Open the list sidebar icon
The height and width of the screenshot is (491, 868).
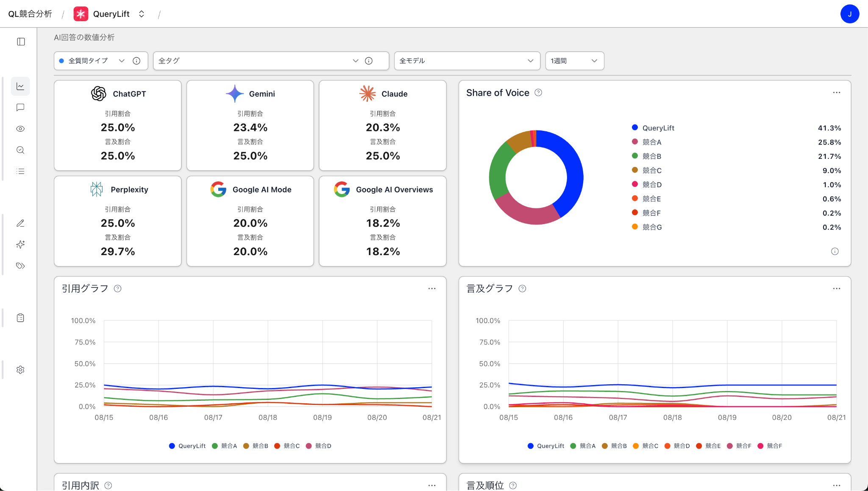[x=20, y=171]
